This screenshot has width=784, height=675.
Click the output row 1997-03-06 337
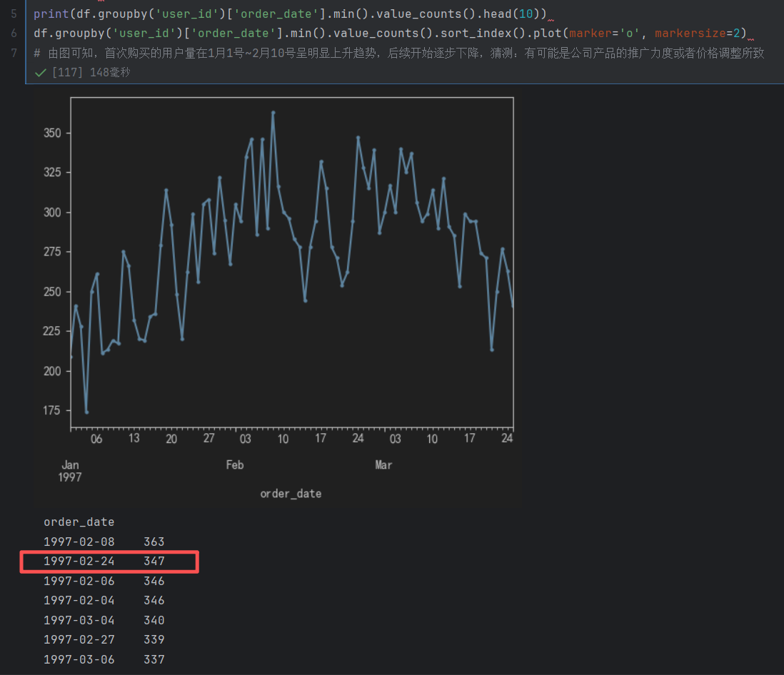104,659
